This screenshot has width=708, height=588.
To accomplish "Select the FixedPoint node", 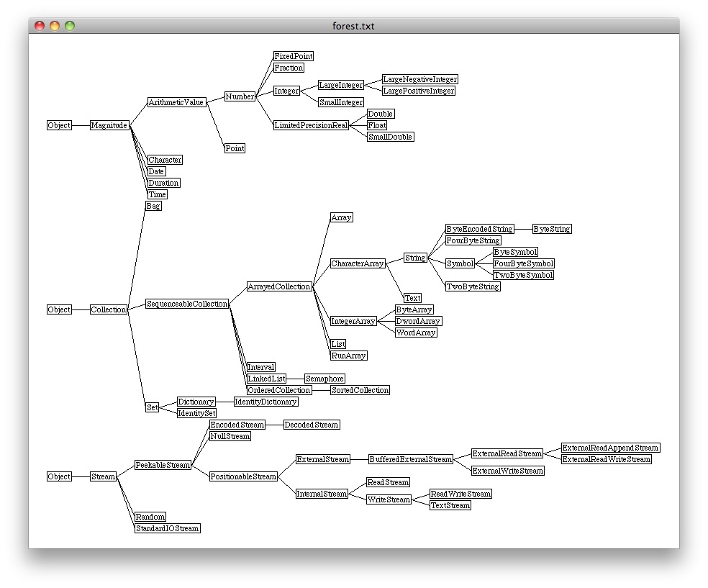I will coord(294,56).
